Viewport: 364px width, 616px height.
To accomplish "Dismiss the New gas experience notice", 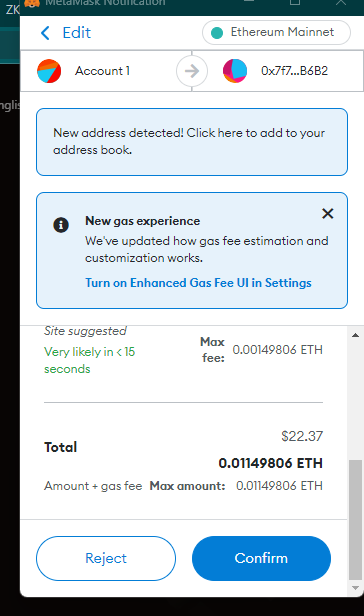I will tap(327, 214).
